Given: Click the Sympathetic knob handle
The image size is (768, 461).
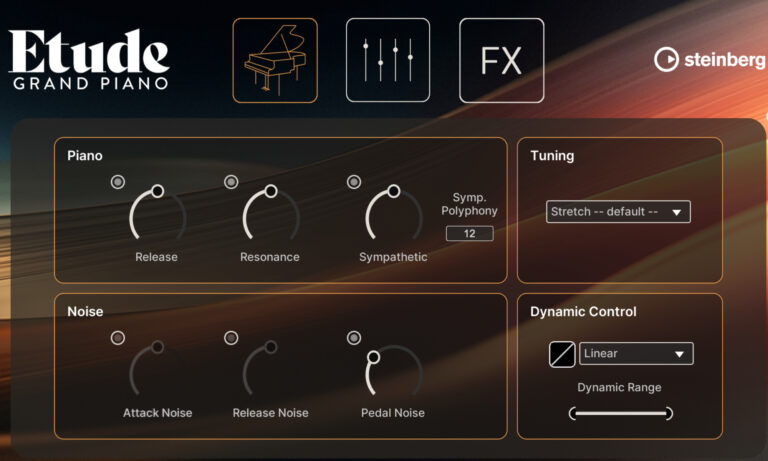Looking at the screenshot, I should (393, 191).
